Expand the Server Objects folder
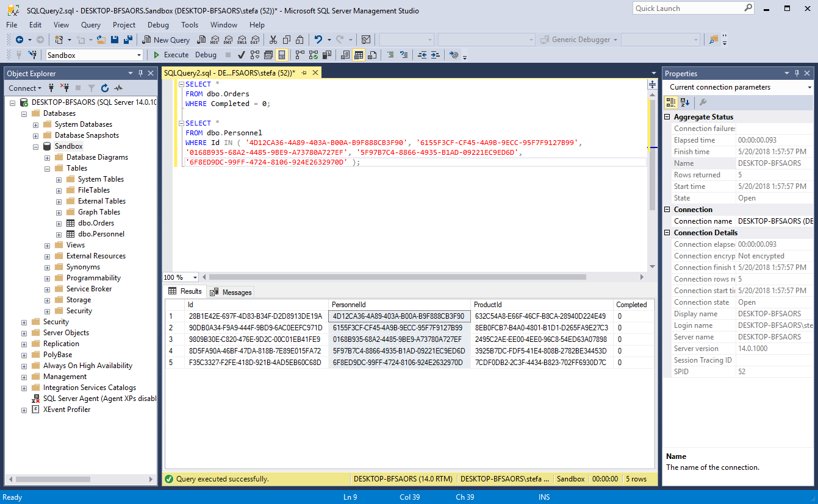The height and width of the screenshot is (504, 818). 24,333
